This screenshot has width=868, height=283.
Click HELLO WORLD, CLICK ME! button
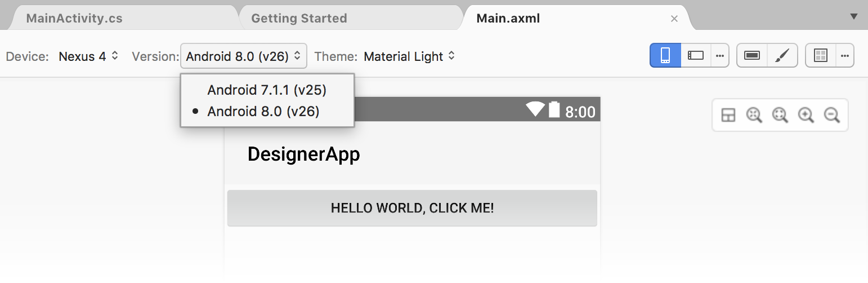point(412,208)
